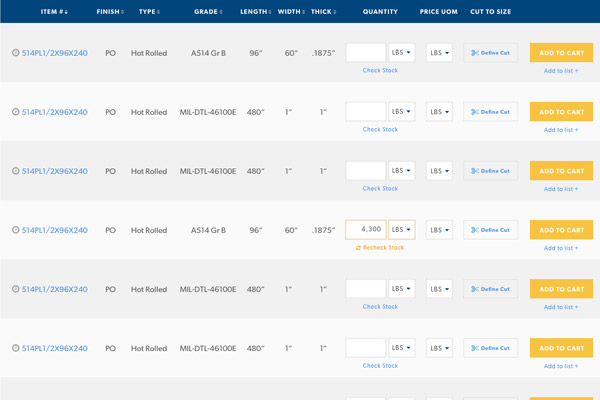
Task: Click Add to list + in the sixth row
Action: click(561, 366)
